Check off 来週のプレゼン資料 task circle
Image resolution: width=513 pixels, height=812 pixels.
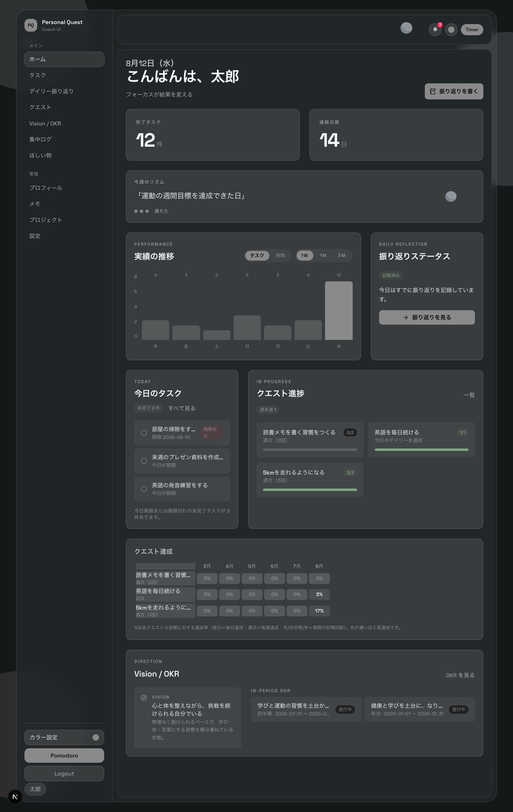(144, 461)
